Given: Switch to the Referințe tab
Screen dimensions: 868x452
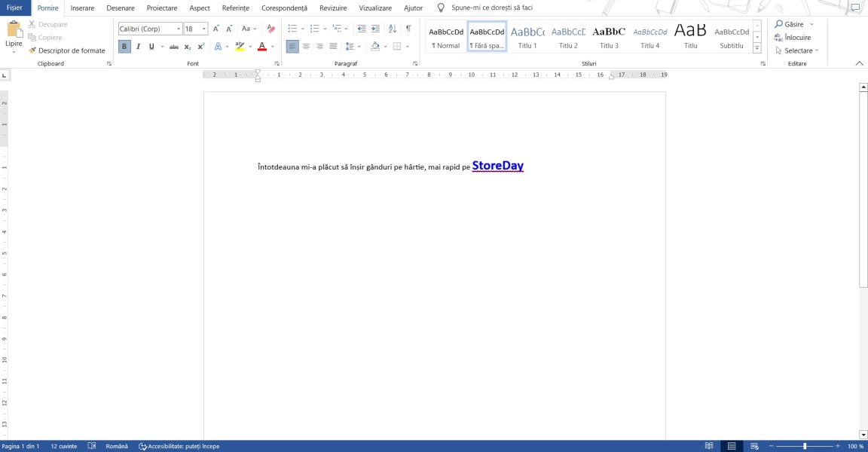Looking at the screenshot, I should (236, 8).
